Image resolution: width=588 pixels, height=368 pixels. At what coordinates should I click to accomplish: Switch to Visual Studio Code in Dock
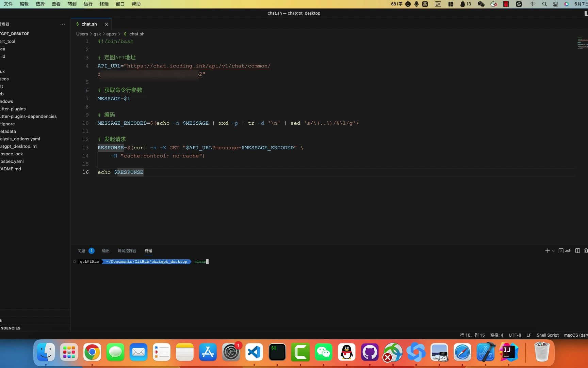(x=254, y=352)
